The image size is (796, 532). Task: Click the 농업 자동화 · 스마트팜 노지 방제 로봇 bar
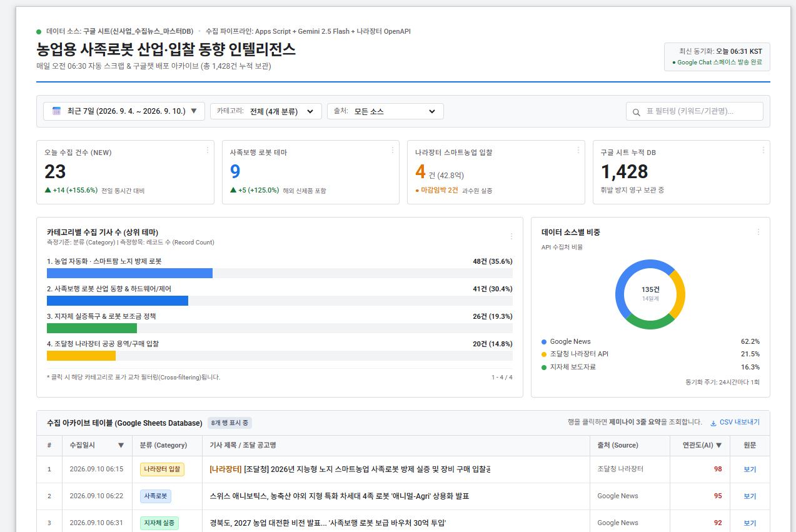[x=129, y=273]
